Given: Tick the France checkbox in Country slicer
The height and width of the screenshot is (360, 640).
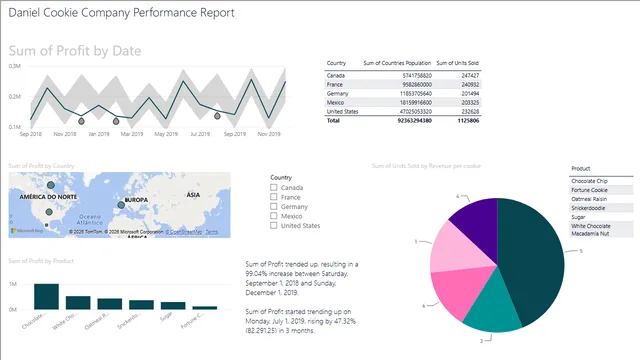Looking at the screenshot, I should [x=273, y=197].
